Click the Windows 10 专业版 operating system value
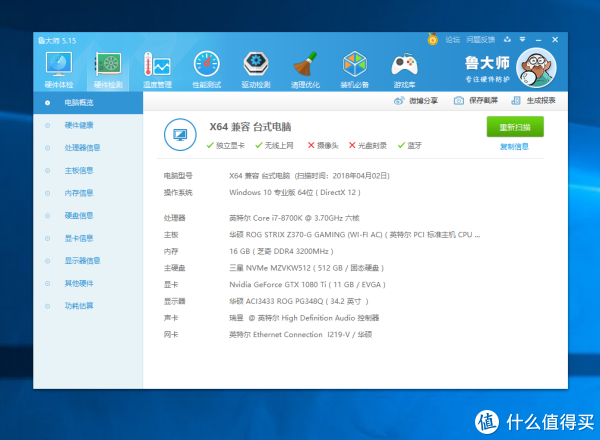 click(x=295, y=192)
